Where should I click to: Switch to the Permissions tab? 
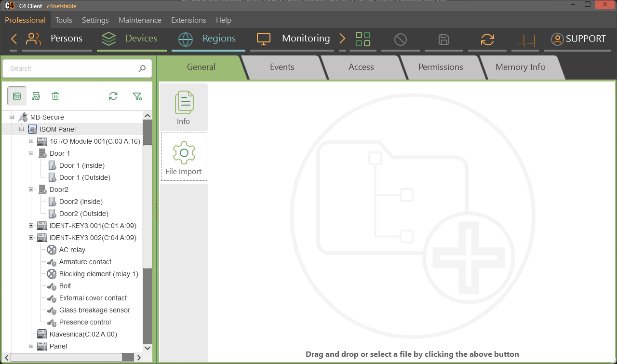click(x=441, y=67)
